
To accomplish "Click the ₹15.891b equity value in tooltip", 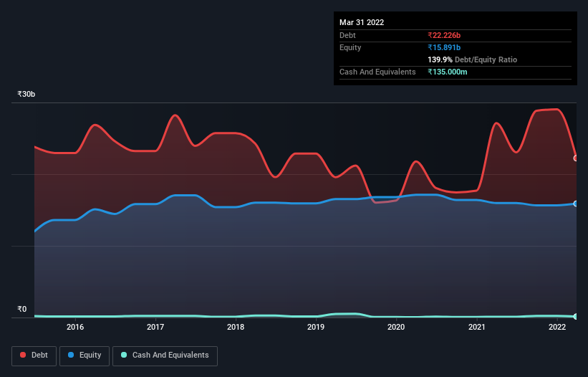I will coord(444,47).
